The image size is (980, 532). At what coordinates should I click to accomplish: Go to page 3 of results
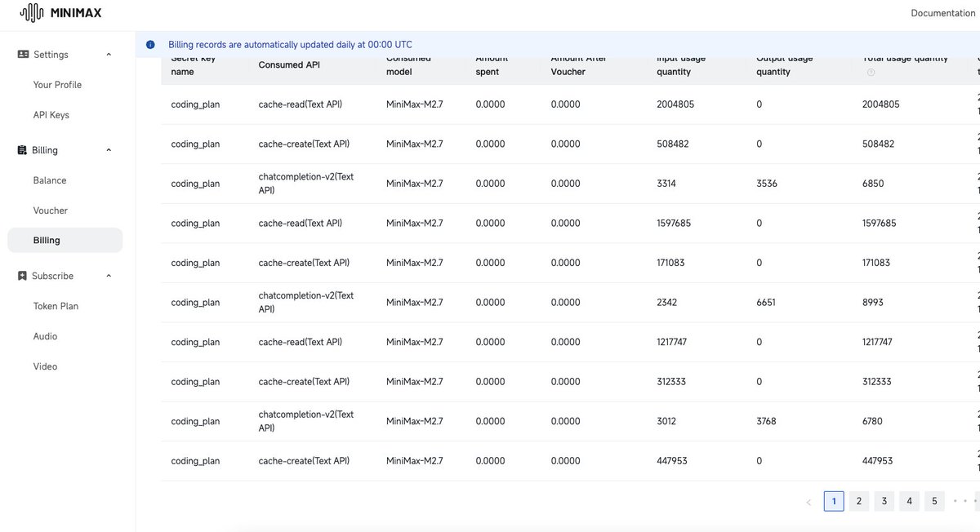(884, 501)
